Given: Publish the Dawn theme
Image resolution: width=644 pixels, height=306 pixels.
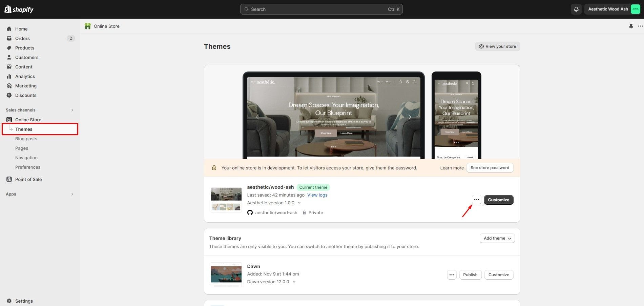Looking at the screenshot, I should [x=470, y=275].
